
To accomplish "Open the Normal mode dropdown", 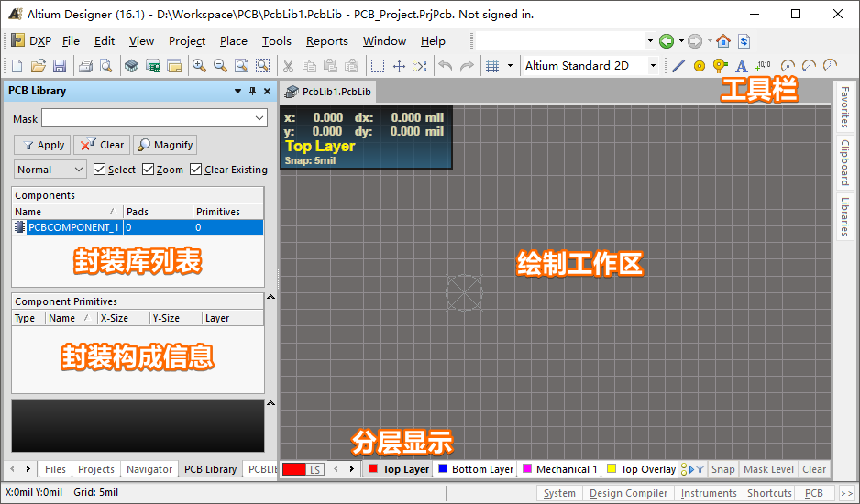I will pyautogui.click(x=79, y=170).
